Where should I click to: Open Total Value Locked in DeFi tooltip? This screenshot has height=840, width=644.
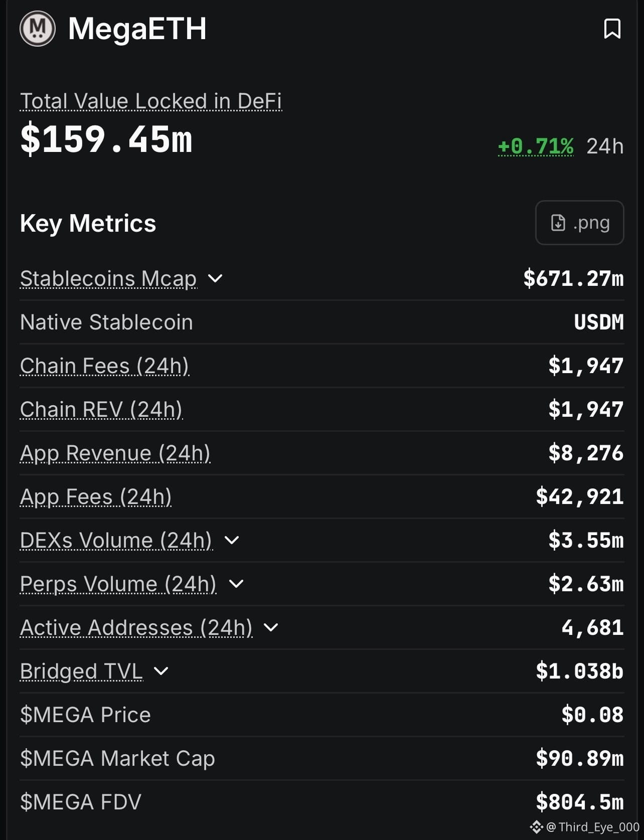click(x=151, y=101)
